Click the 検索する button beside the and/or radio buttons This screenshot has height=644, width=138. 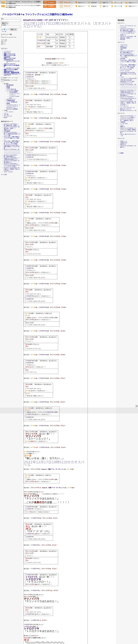click(14, 30)
